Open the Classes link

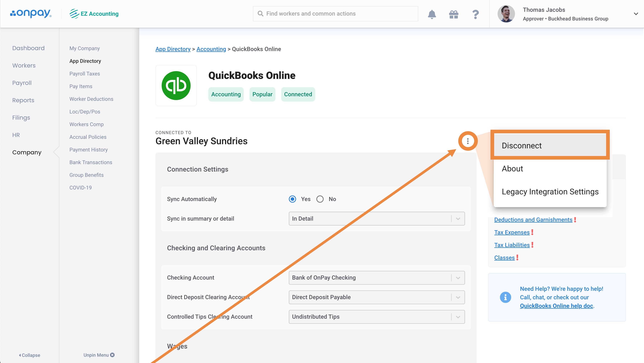pos(504,258)
